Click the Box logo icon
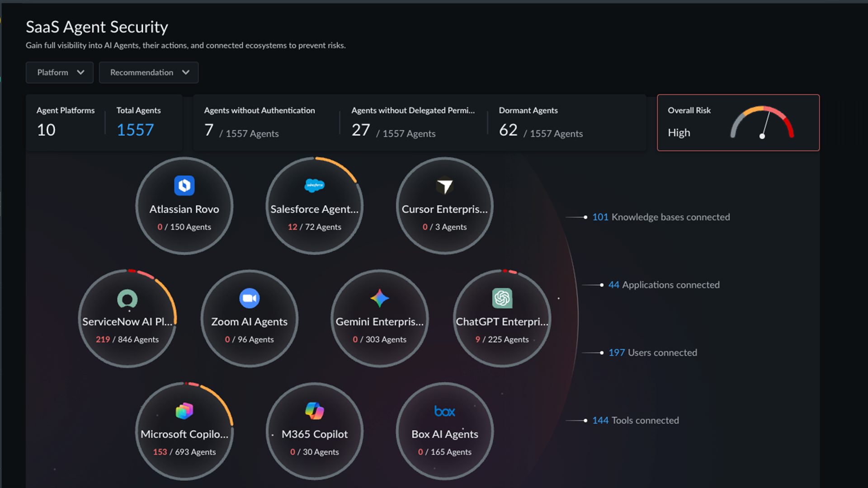Screen dimensions: 868x488 point(445,411)
